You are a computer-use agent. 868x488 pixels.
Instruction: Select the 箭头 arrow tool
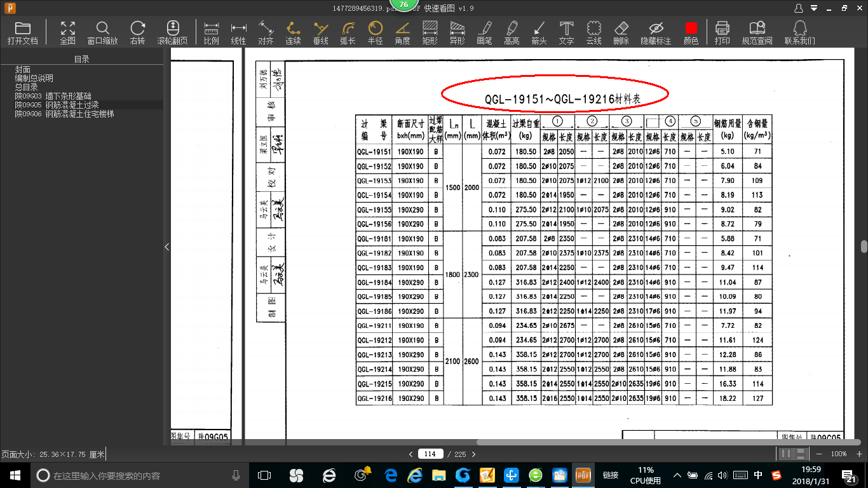click(539, 33)
